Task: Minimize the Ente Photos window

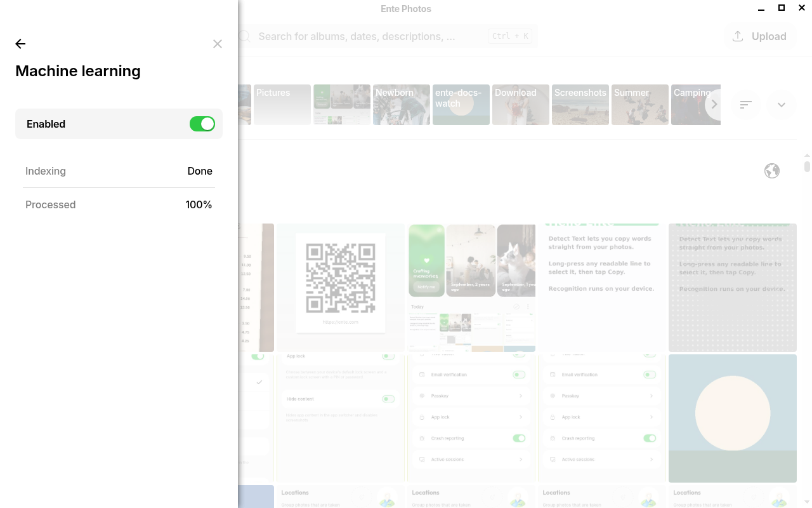Action: (x=761, y=8)
